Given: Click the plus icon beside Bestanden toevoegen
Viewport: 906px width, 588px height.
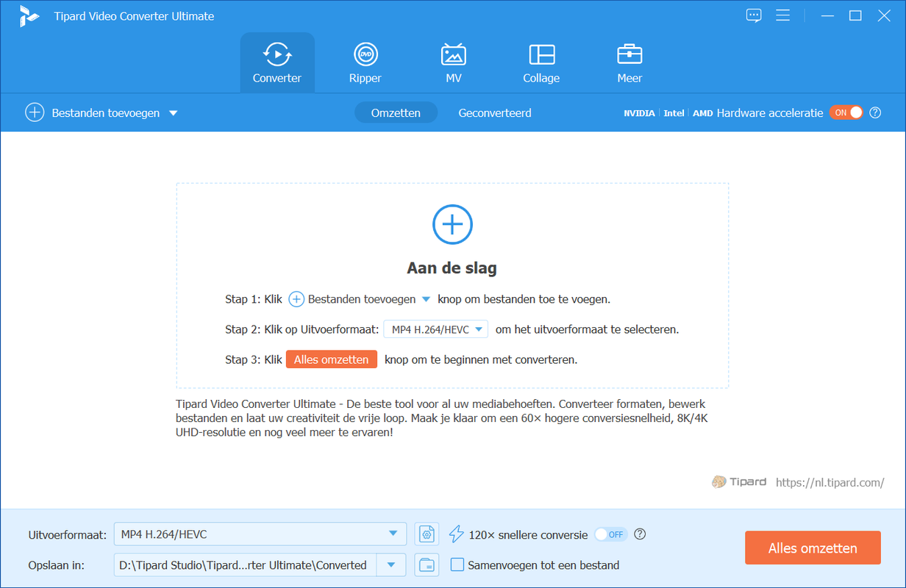Looking at the screenshot, I should pos(35,112).
